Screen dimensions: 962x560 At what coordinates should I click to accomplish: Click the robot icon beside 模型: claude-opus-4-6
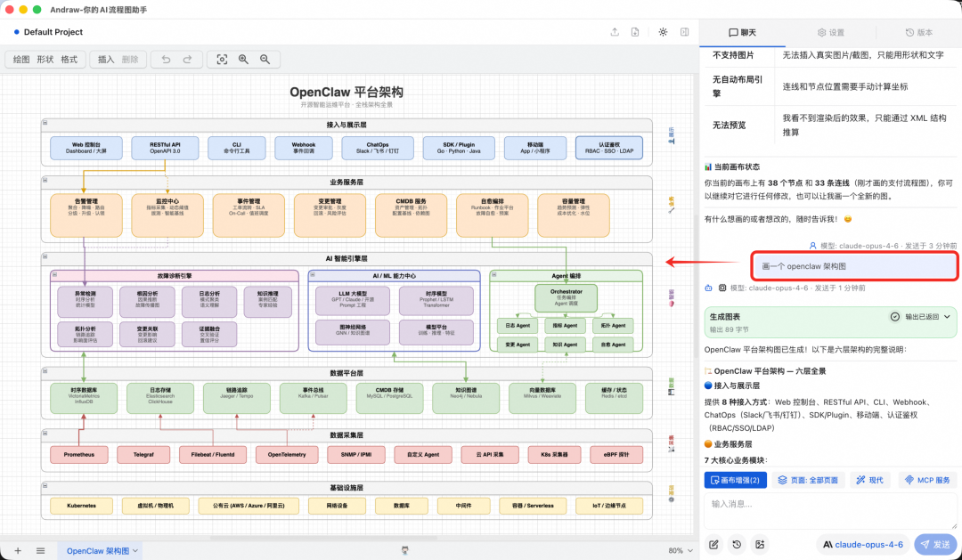pos(709,288)
